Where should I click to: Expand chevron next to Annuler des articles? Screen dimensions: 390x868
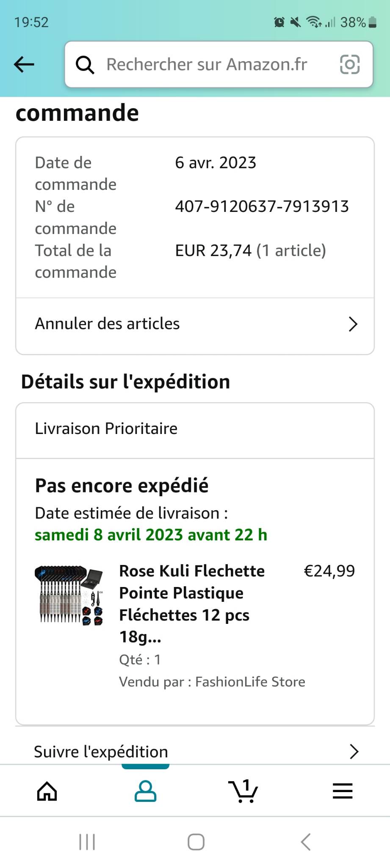[353, 324]
